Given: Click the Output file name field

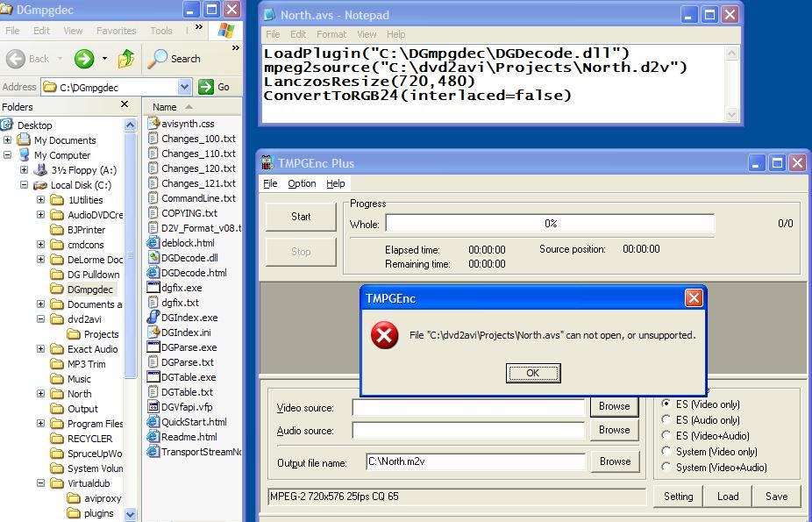Looking at the screenshot, I should pos(475,461).
